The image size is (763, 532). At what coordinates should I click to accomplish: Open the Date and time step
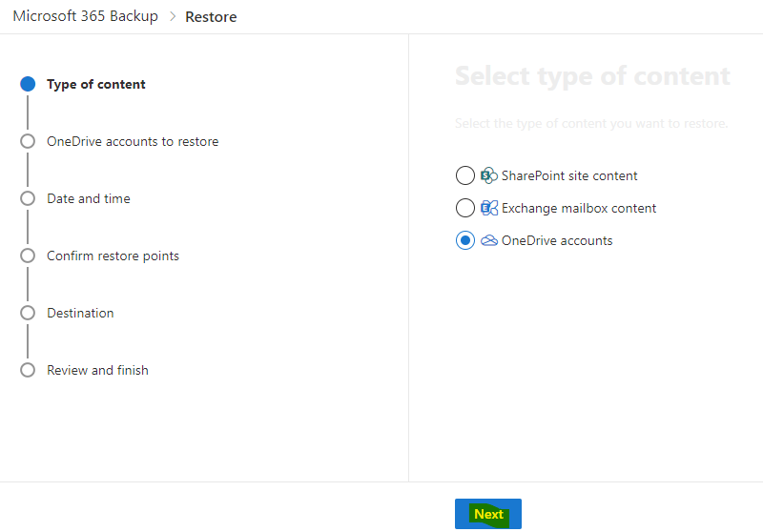point(89,198)
